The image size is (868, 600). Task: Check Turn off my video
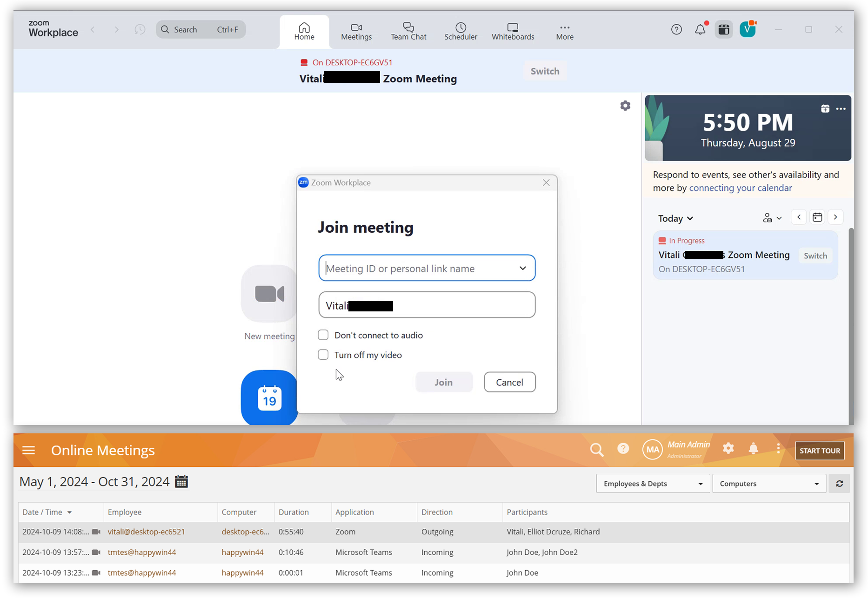[x=323, y=355]
